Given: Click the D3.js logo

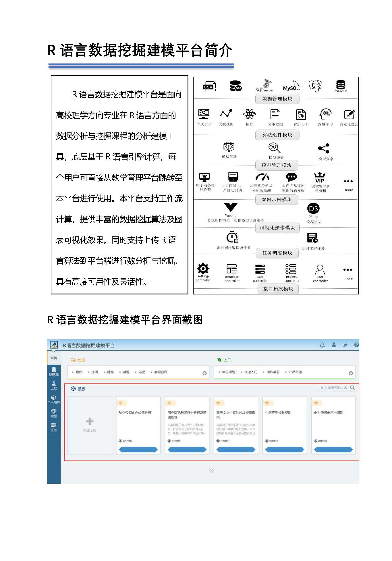Looking at the screenshot, I should tap(313, 209).
